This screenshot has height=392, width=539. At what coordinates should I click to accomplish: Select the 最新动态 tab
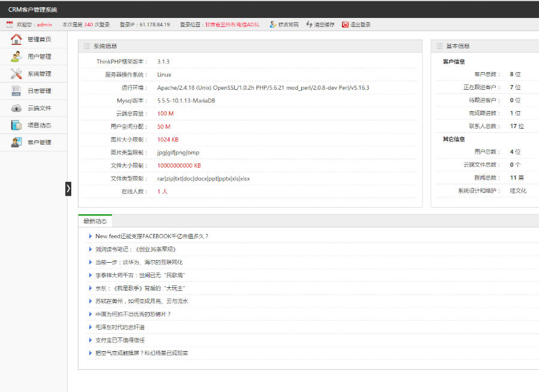[95, 221]
